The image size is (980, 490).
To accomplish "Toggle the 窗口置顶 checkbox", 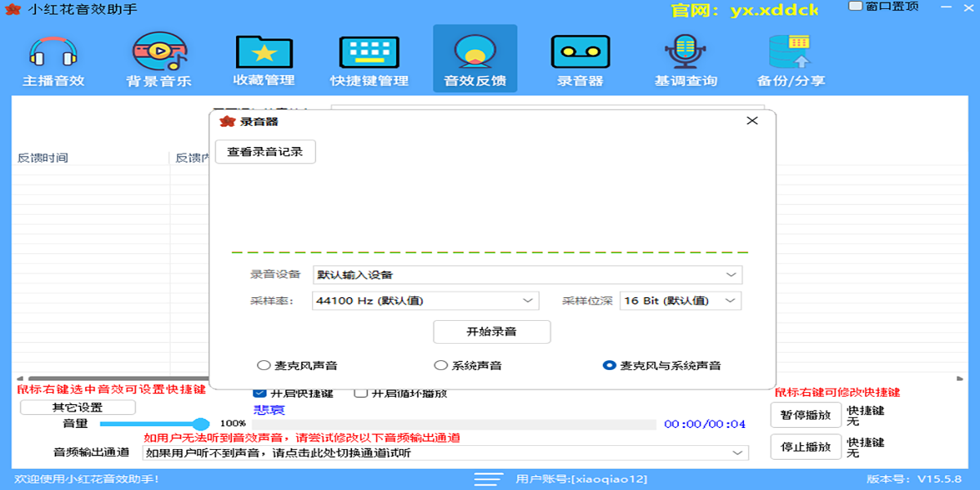I will click(x=856, y=7).
